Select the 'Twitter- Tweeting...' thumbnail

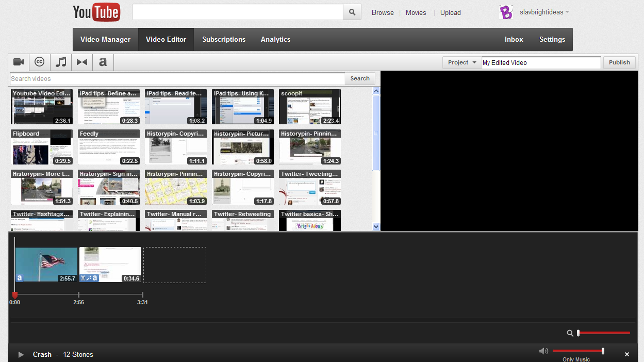pos(310,187)
